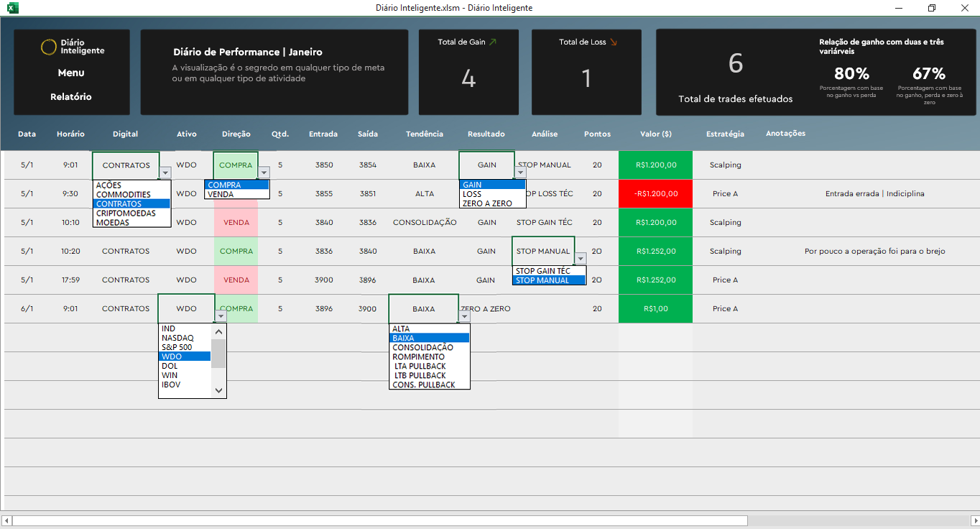
Task: Click the Entrada cell 3900 in 17:59 row
Action: 324,280
